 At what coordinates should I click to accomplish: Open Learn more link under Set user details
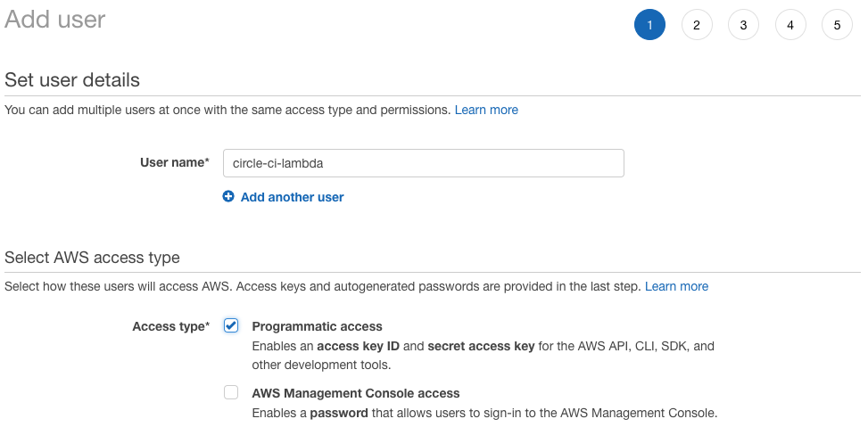pyautogui.click(x=486, y=110)
